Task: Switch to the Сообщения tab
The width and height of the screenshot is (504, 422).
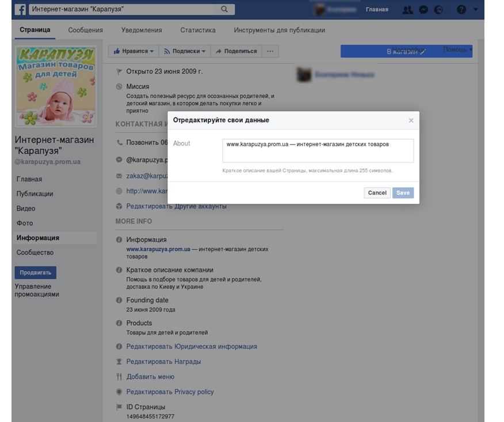Action: click(x=85, y=30)
